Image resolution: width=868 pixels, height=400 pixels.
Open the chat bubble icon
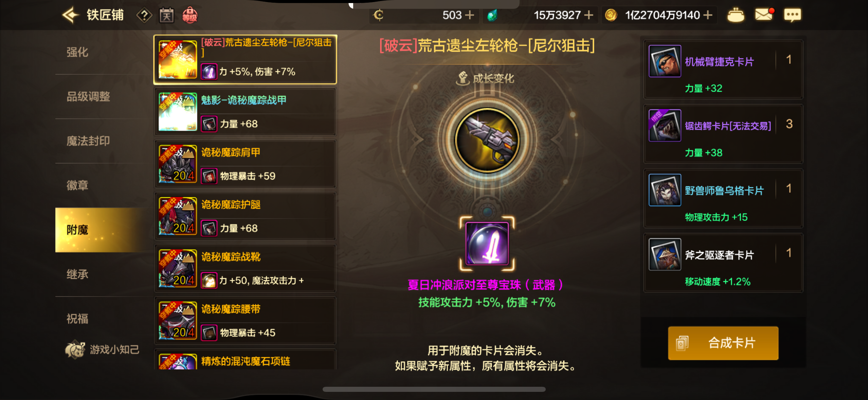pyautogui.click(x=792, y=15)
